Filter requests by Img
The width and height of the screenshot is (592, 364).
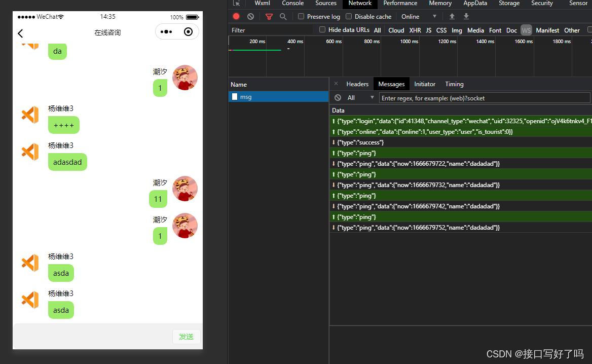click(457, 30)
